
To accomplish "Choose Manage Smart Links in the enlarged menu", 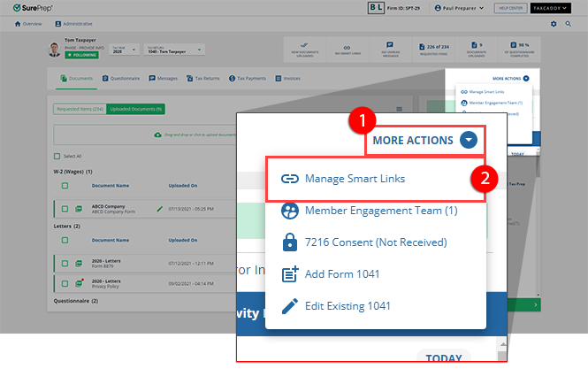I will 376,179.
